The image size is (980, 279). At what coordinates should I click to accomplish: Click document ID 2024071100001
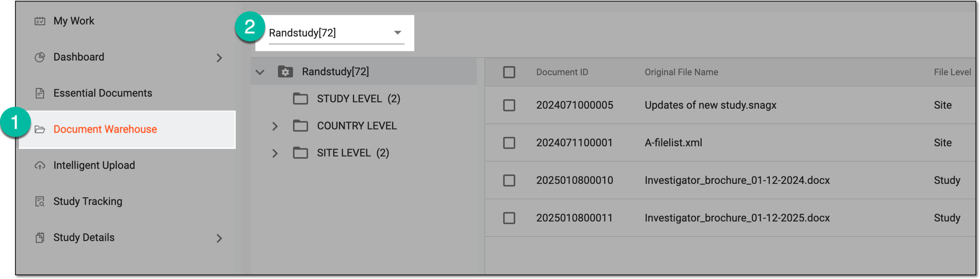(574, 142)
